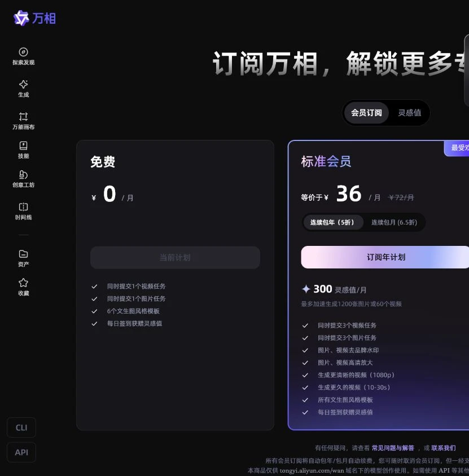Open 创意工坊 workshop
The height and width of the screenshot is (476, 469).
pyautogui.click(x=23, y=179)
